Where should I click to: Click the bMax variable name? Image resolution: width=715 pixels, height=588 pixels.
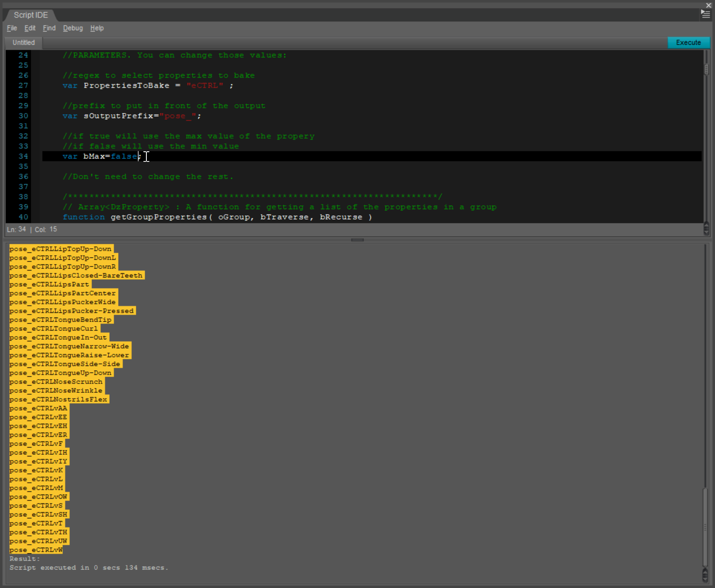[x=94, y=156]
